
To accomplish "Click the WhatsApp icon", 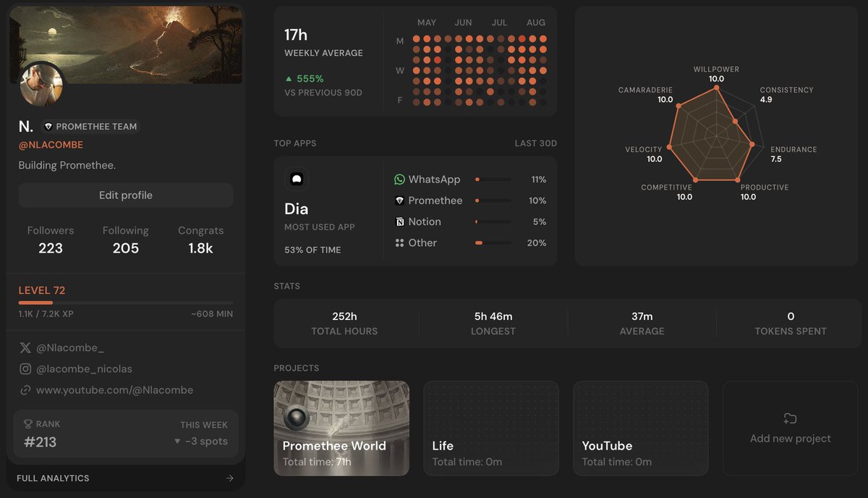I will (399, 180).
